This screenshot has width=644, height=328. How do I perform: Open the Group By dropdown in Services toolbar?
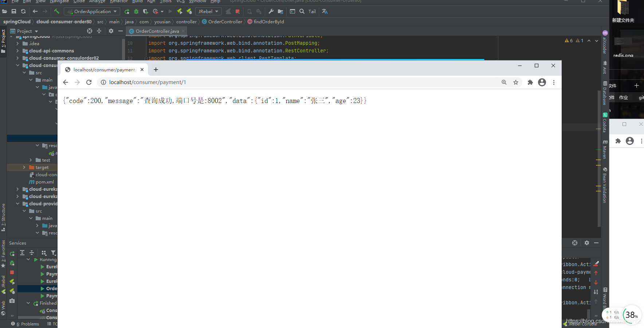point(44,253)
